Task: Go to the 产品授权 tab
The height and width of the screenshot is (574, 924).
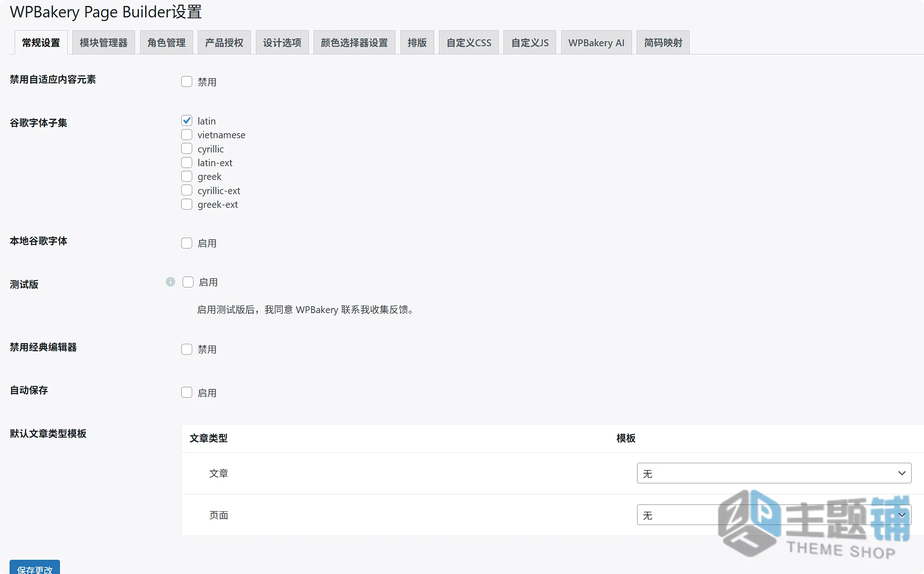Action: (224, 43)
